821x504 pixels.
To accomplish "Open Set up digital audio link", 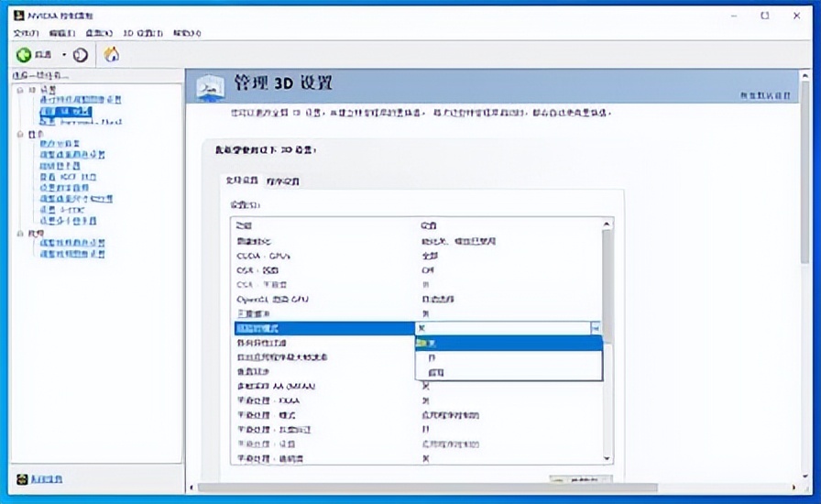I will [64, 188].
